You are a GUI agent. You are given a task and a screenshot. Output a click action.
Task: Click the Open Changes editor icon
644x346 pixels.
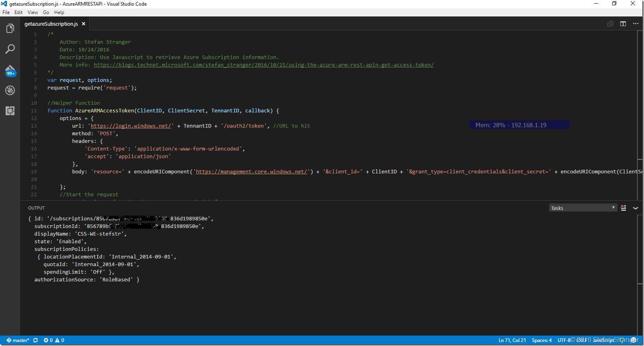610,24
